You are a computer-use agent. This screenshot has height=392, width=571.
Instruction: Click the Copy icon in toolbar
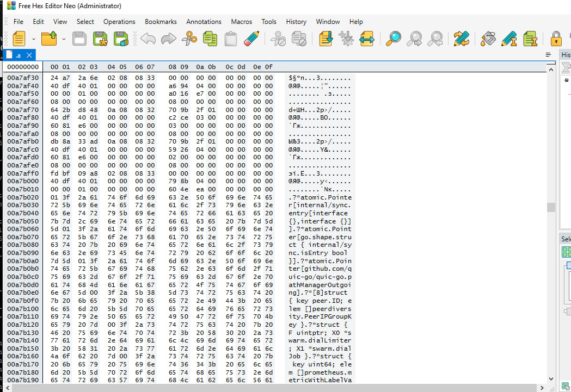tap(210, 39)
